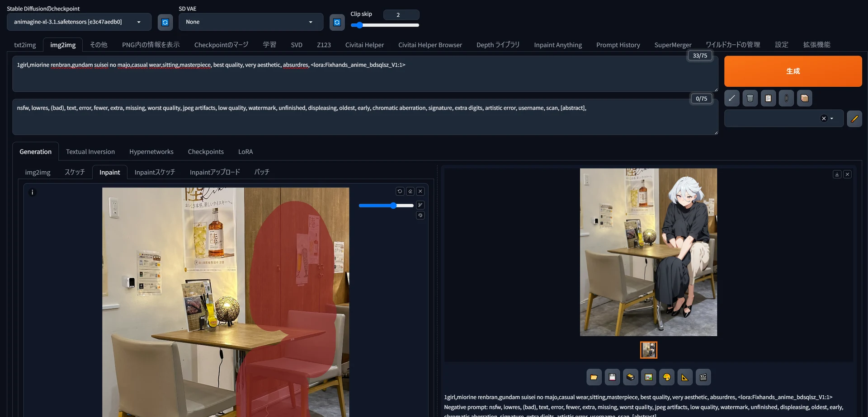The height and width of the screenshot is (417, 868).
Task: Refresh the SD VAE list
Action: [337, 22]
